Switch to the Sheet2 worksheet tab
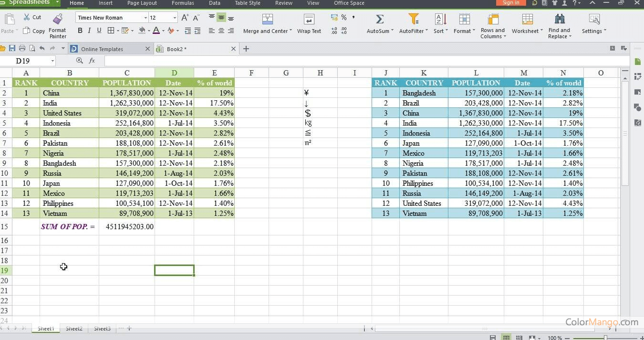 pyautogui.click(x=74, y=329)
